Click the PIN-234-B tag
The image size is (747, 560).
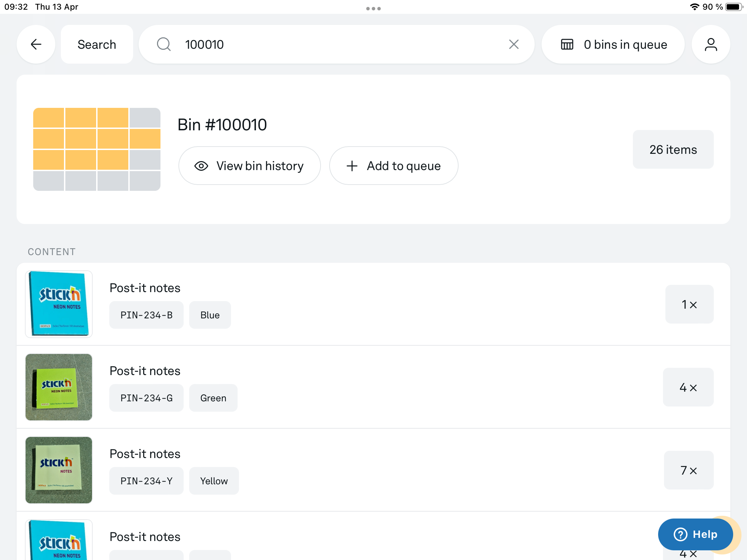146,315
